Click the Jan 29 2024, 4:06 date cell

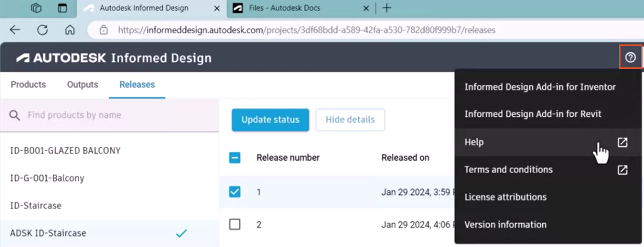click(x=418, y=225)
